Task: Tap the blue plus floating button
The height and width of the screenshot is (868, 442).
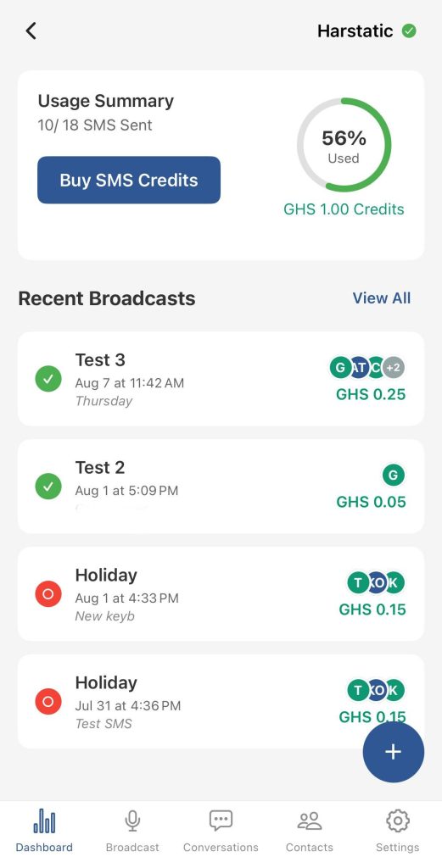Action: [x=394, y=752]
